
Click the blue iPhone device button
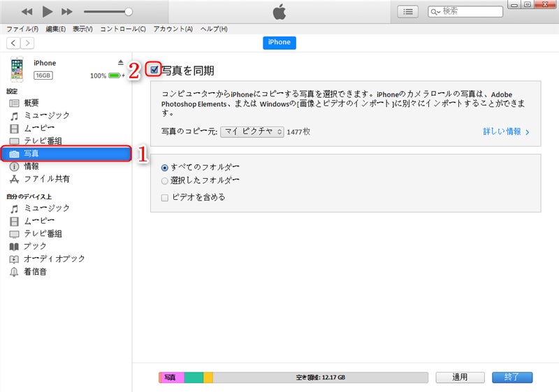pyautogui.click(x=279, y=43)
